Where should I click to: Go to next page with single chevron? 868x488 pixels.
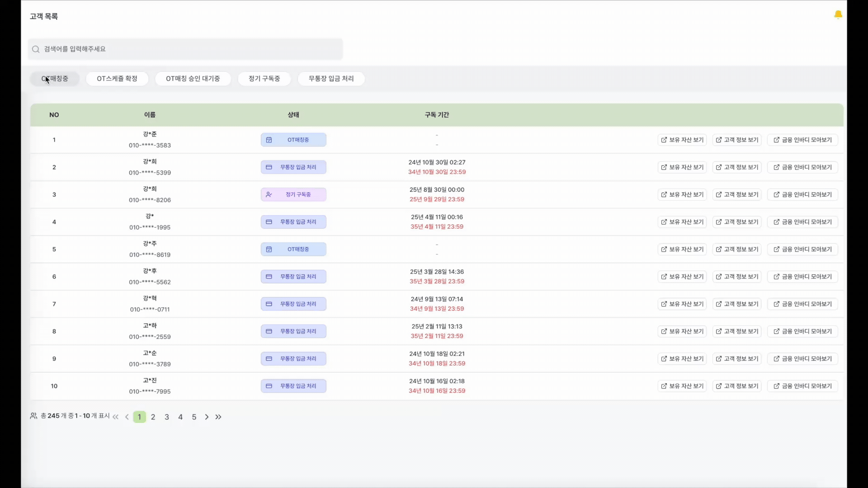point(207,417)
